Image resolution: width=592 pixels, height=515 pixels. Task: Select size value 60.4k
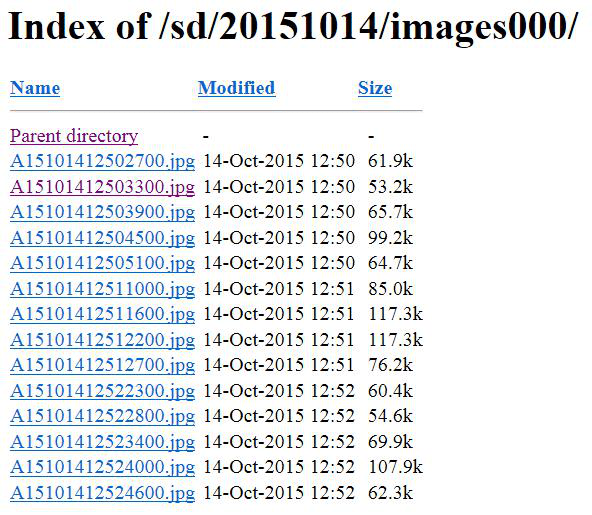[390, 391]
